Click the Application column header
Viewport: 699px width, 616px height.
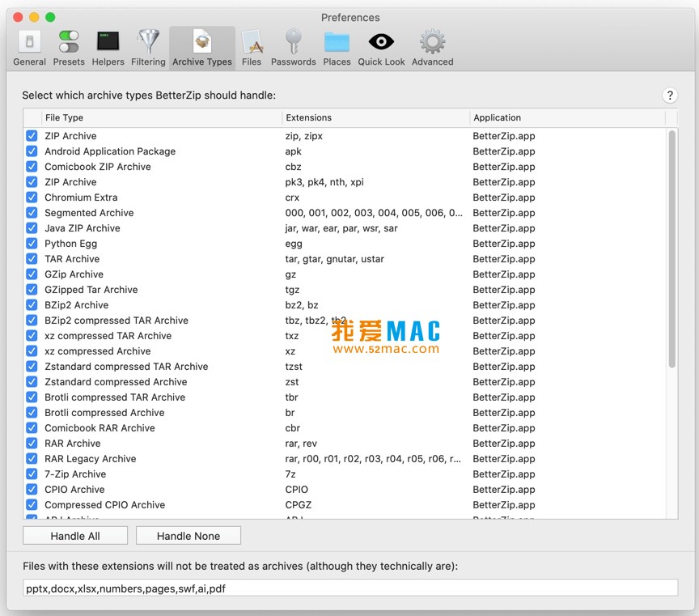(x=567, y=117)
